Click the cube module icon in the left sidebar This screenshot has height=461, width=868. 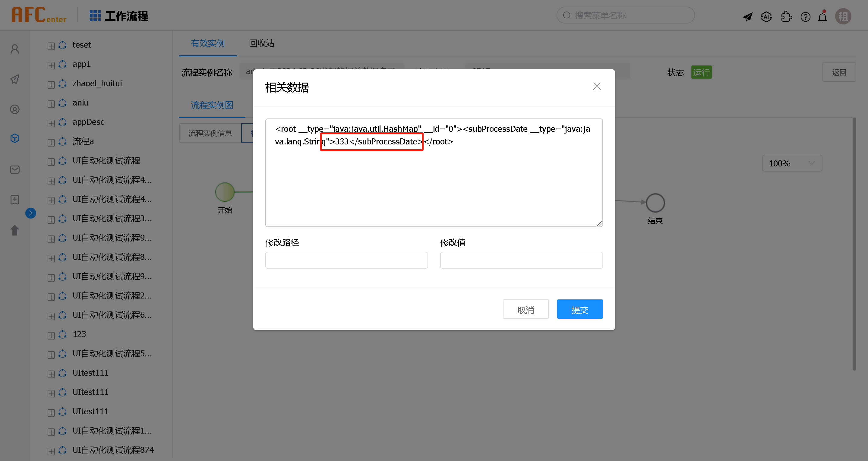[x=14, y=138]
